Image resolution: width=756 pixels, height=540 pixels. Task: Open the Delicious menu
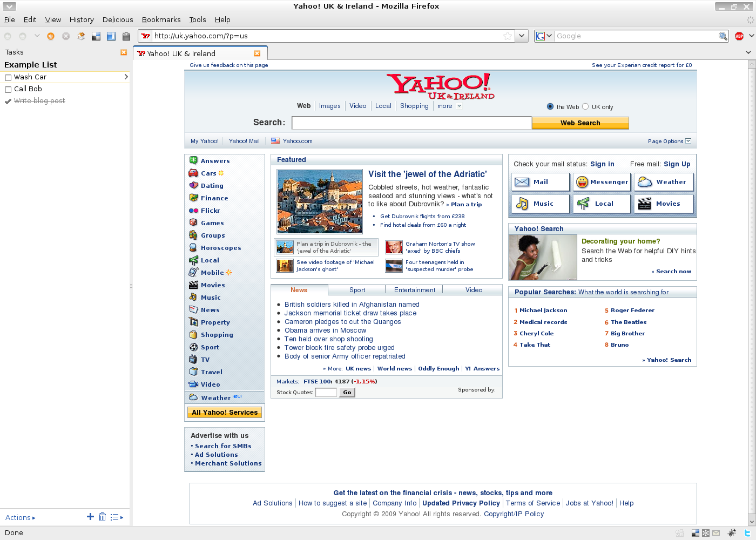tap(118, 20)
